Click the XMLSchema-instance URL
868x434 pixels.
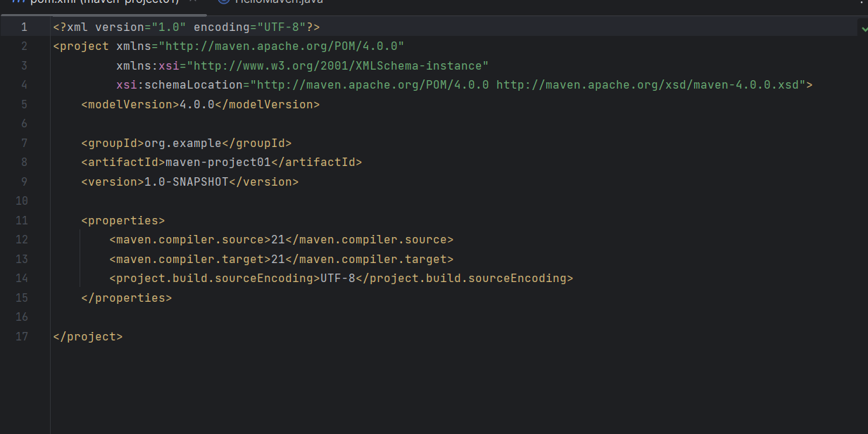338,65
